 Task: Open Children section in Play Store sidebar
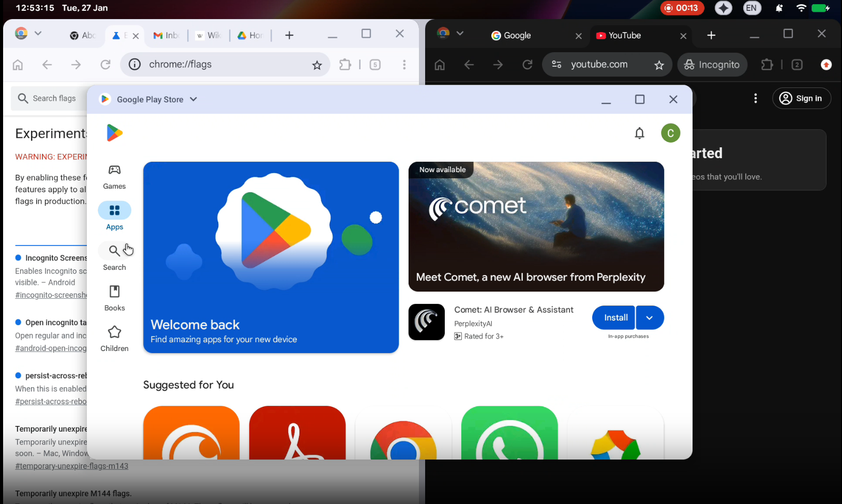pyautogui.click(x=114, y=339)
